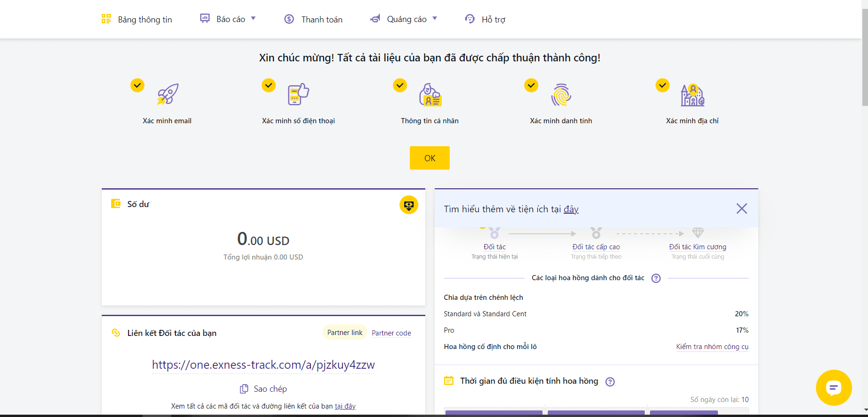Click the 'đây' link in benefits banner

pos(571,209)
